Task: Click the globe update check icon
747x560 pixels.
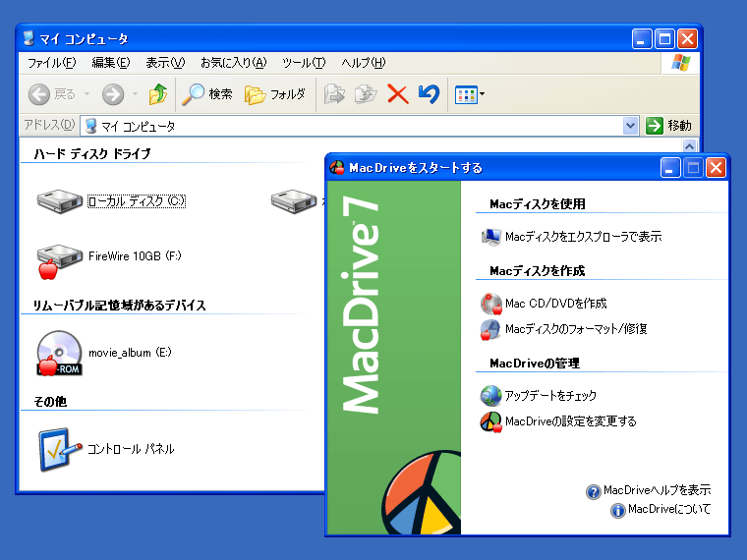Action: tap(490, 396)
